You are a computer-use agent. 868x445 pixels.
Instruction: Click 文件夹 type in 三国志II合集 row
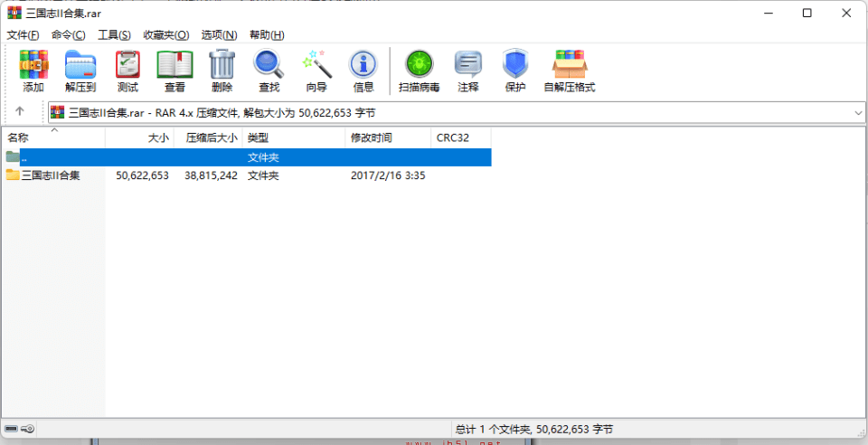point(263,175)
